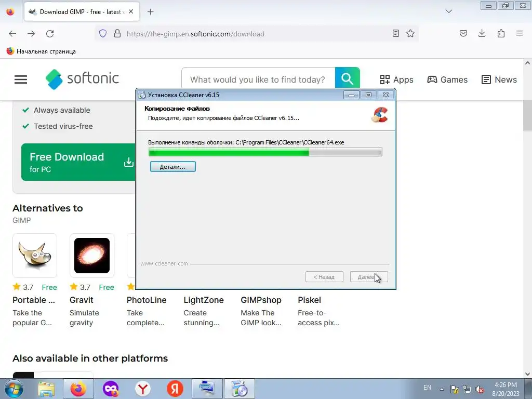Open the Games section
Viewport: 532px width, 399px height.
tap(447, 79)
